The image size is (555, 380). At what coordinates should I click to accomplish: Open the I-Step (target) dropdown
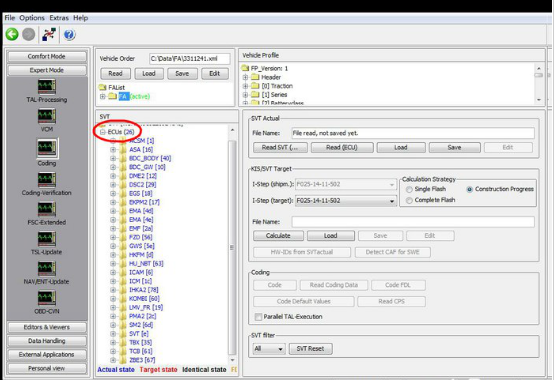point(392,201)
